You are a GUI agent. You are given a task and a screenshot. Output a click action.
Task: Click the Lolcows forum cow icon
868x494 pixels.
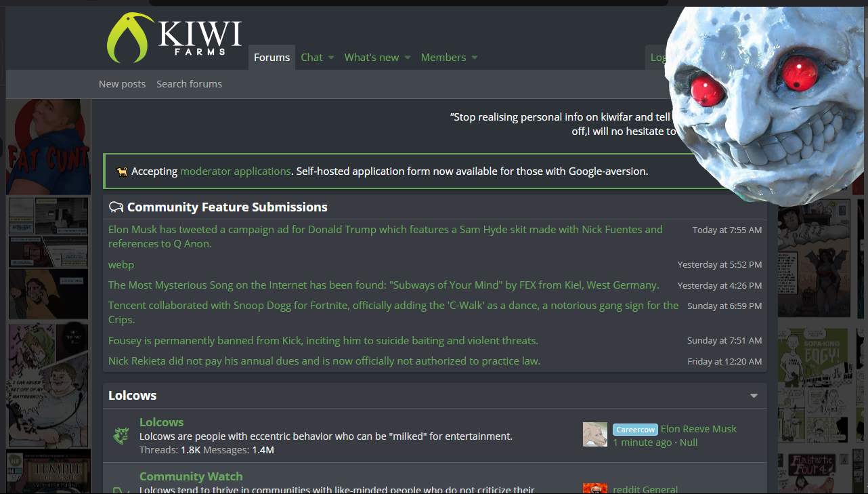(121, 435)
